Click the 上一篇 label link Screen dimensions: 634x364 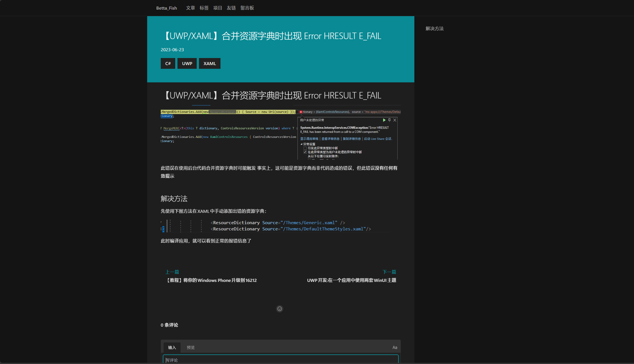172,272
